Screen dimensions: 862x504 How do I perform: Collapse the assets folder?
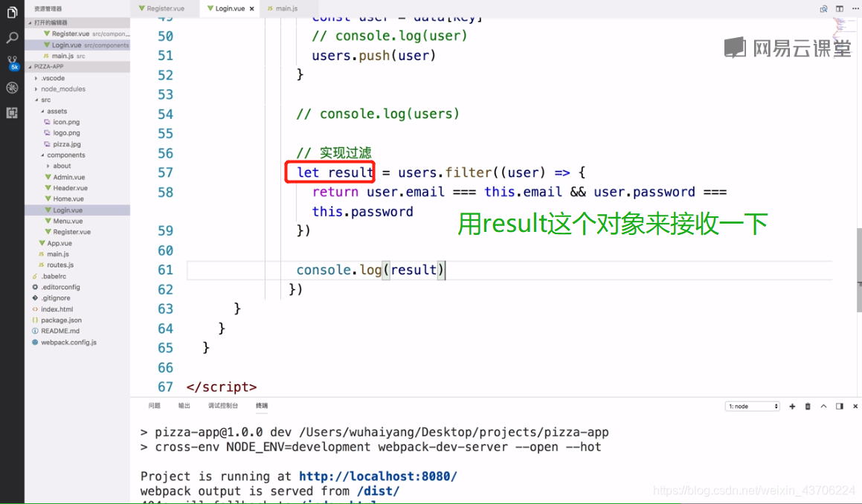click(77, 111)
